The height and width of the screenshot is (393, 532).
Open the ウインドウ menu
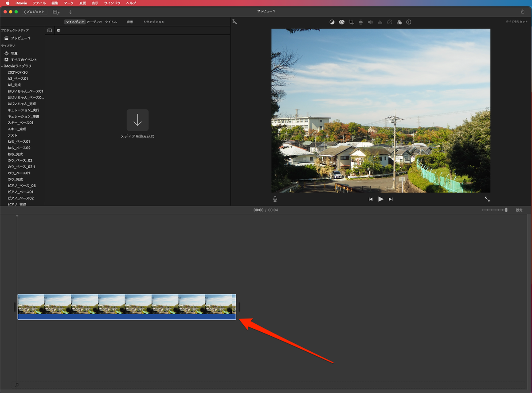coord(112,3)
